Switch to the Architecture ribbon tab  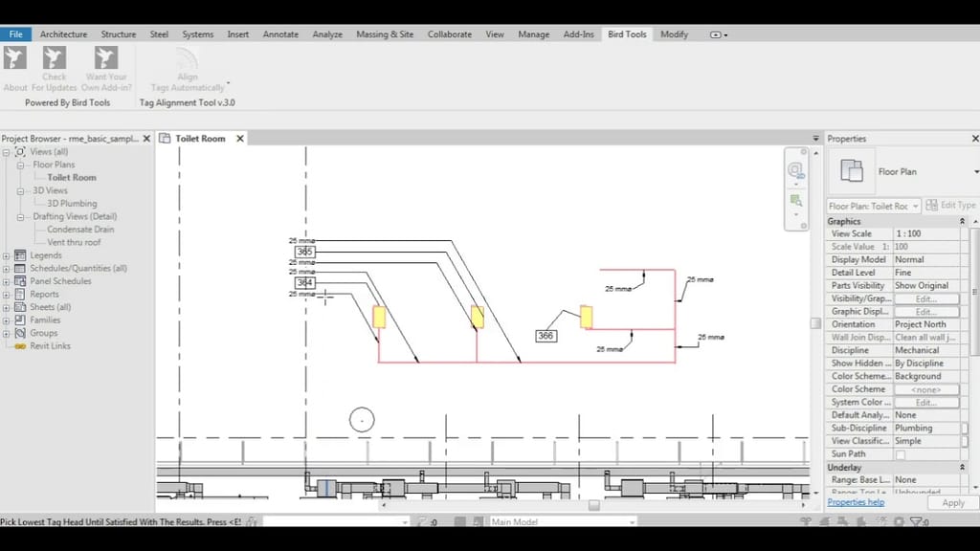click(x=63, y=33)
